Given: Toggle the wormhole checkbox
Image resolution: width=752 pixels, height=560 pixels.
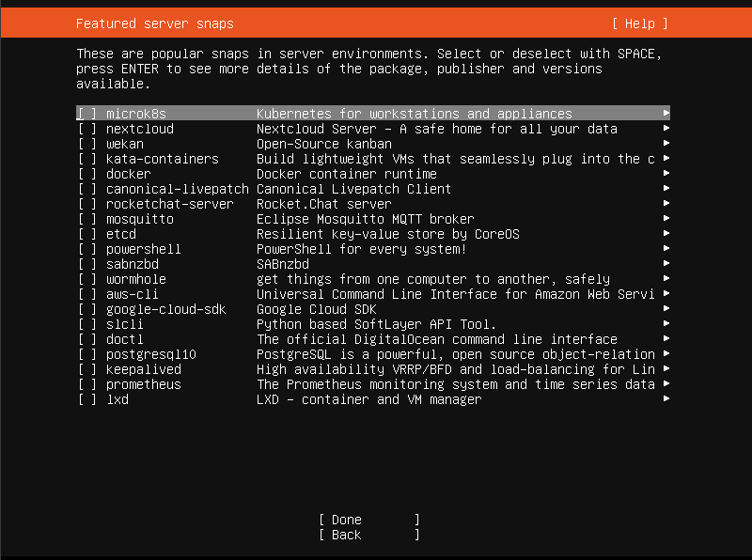Looking at the screenshot, I should click(87, 279).
